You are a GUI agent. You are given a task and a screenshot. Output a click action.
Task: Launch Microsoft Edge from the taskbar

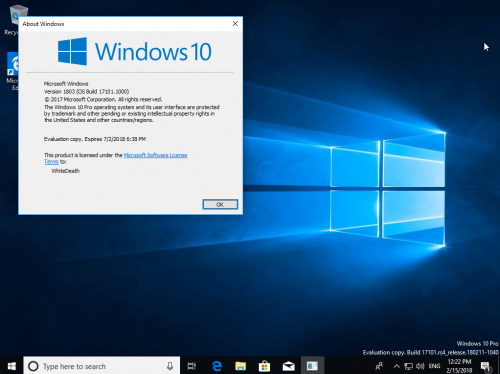coord(217,366)
